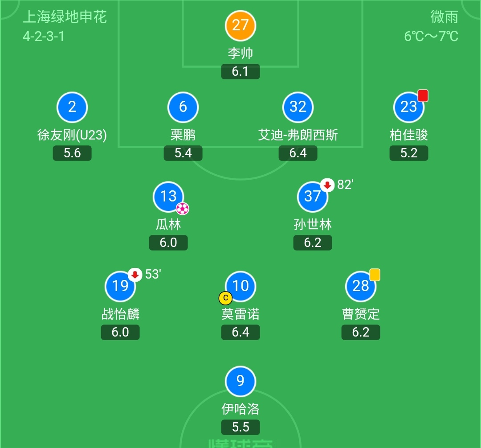Viewport: 481px width, 448px height.
Task: Click the 6.4 rating badge under 莫雷诺
Action: point(240,332)
